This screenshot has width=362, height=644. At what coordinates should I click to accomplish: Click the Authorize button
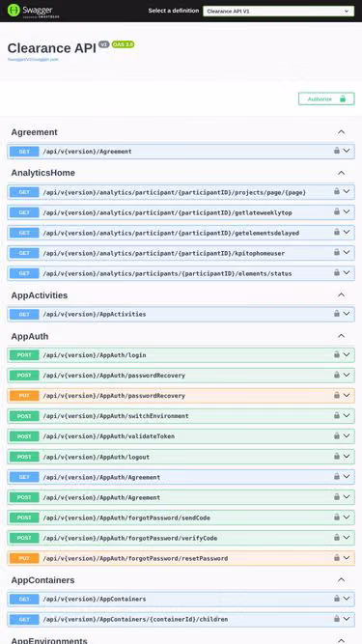[326, 99]
